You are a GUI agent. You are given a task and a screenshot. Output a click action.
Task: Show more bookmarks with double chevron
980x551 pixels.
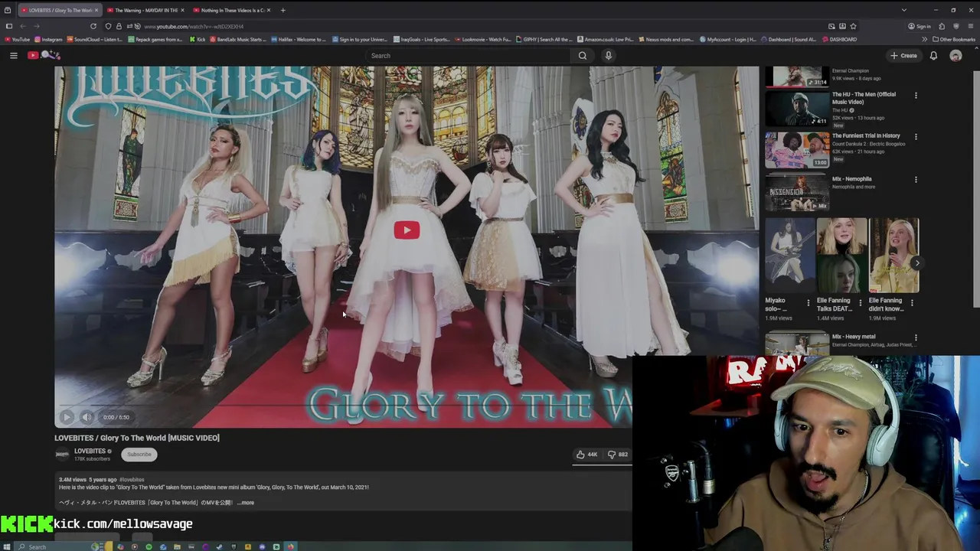pyautogui.click(x=924, y=39)
